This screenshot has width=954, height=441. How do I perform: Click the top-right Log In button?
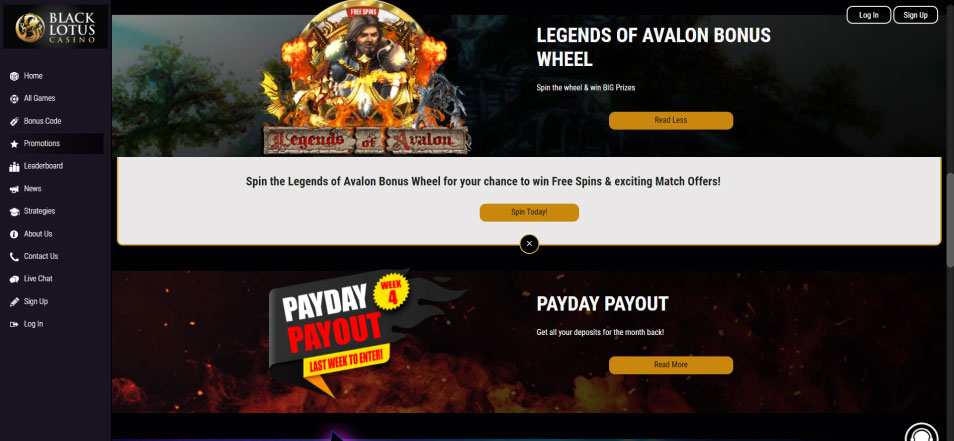coord(869,15)
